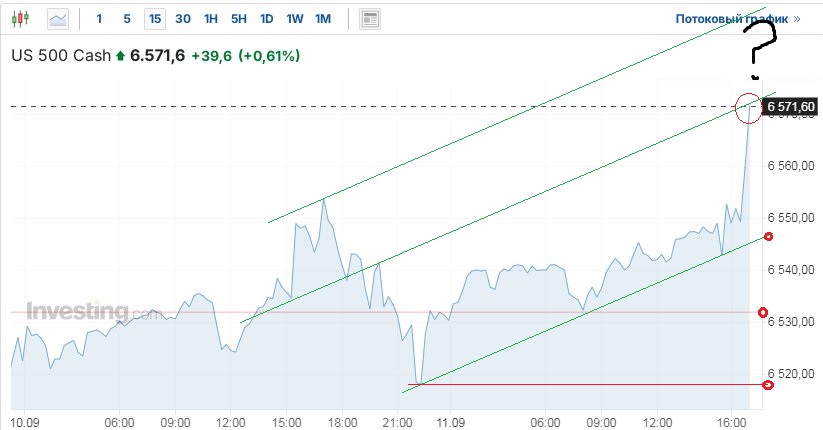The width and height of the screenshot is (823, 430).
Task: Select the 1 minute interval
Action: pyautogui.click(x=99, y=18)
